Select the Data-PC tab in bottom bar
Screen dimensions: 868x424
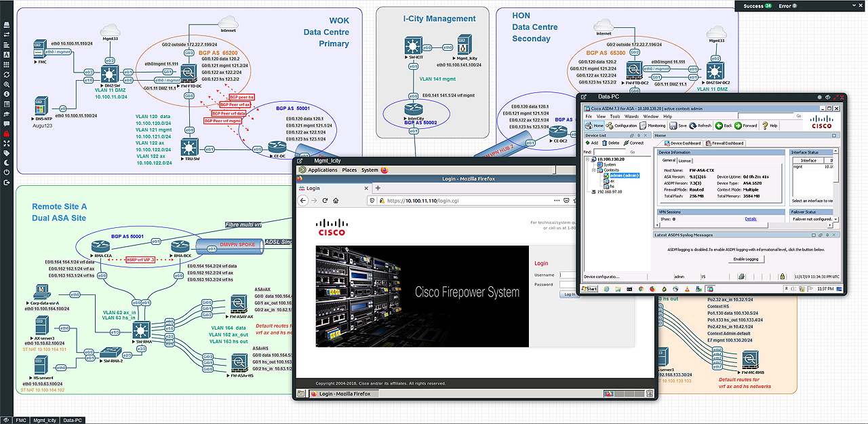[73, 420]
